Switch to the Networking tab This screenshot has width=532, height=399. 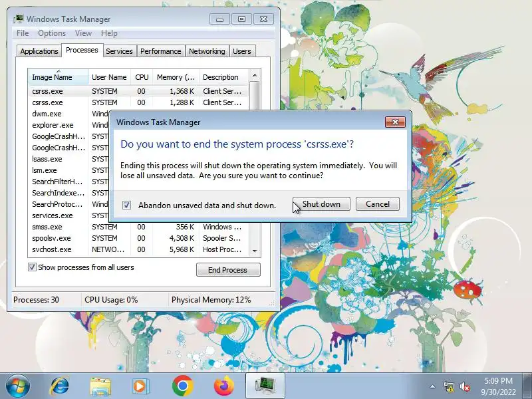207,51
